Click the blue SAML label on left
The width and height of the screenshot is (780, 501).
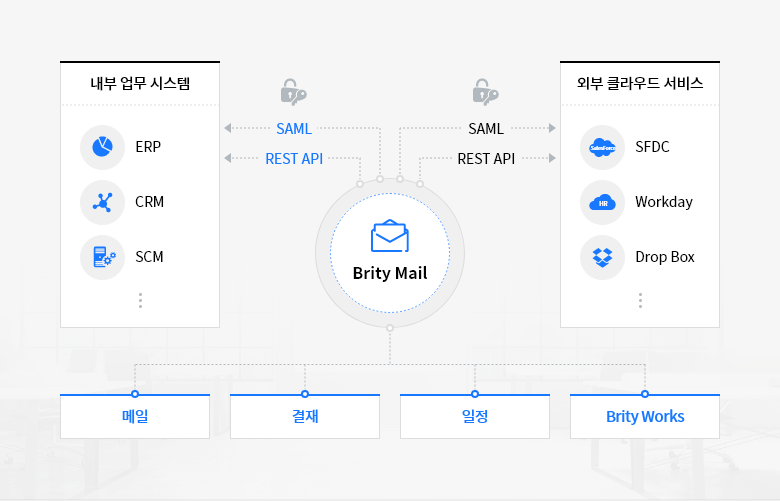click(294, 128)
